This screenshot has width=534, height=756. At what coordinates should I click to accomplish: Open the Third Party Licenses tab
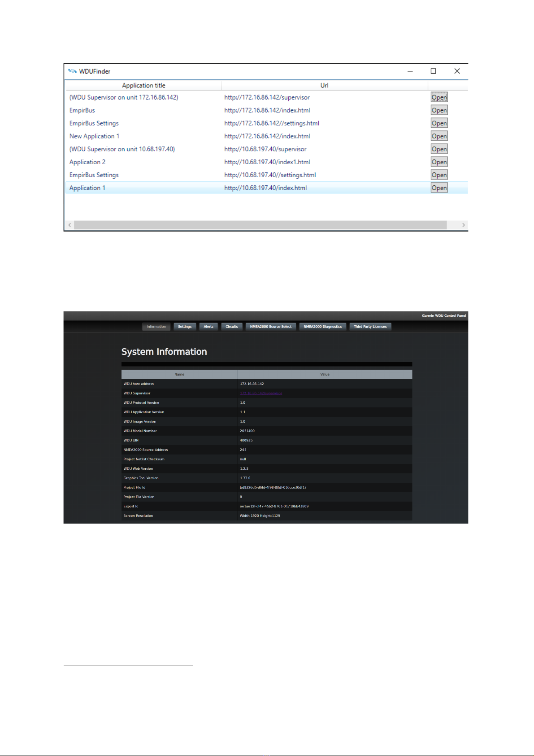tap(370, 327)
